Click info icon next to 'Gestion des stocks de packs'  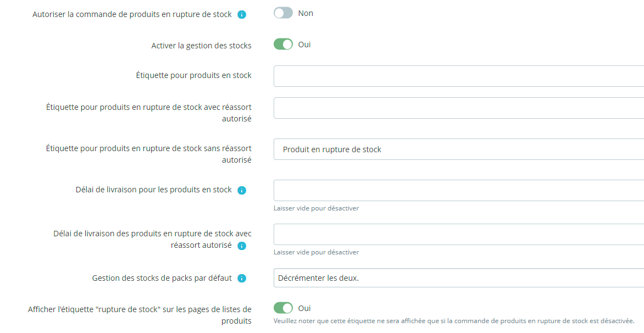[x=242, y=279]
